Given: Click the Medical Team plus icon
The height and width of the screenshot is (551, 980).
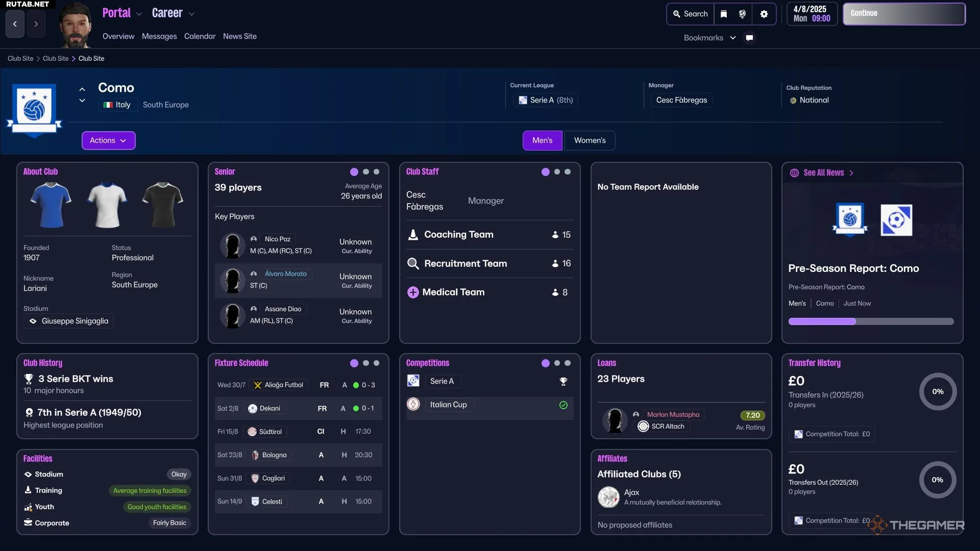Looking at the screenshot, I should 412,292.
